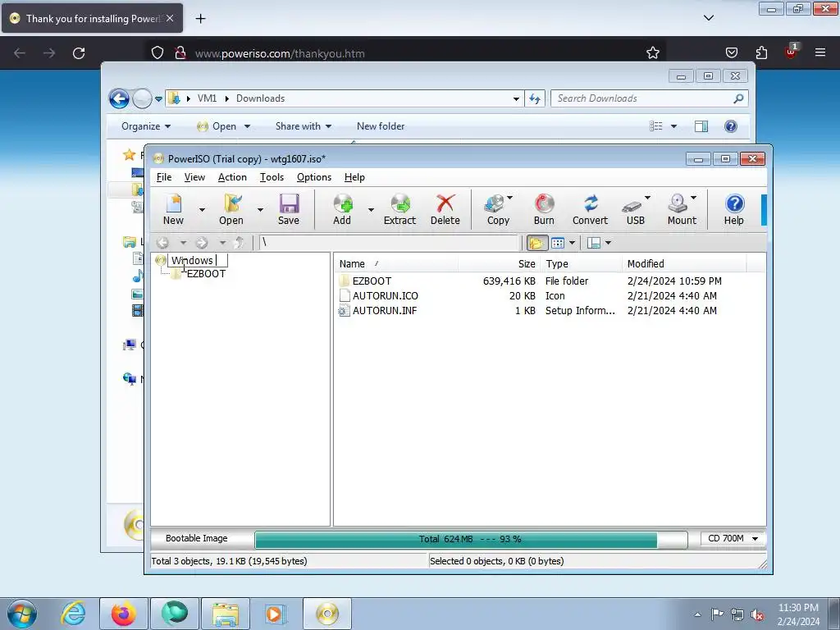Click the view mode icon in PowerISO
Image resolution: width=840 pixels, height=630 pixels.
pyautogui.click(x=558, y=243)
